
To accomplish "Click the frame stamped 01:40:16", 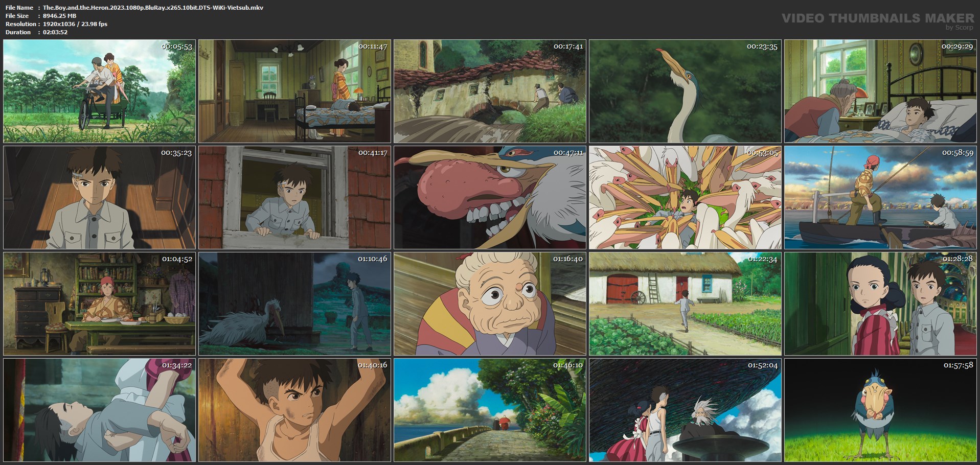I will click(x=294, y=410).
